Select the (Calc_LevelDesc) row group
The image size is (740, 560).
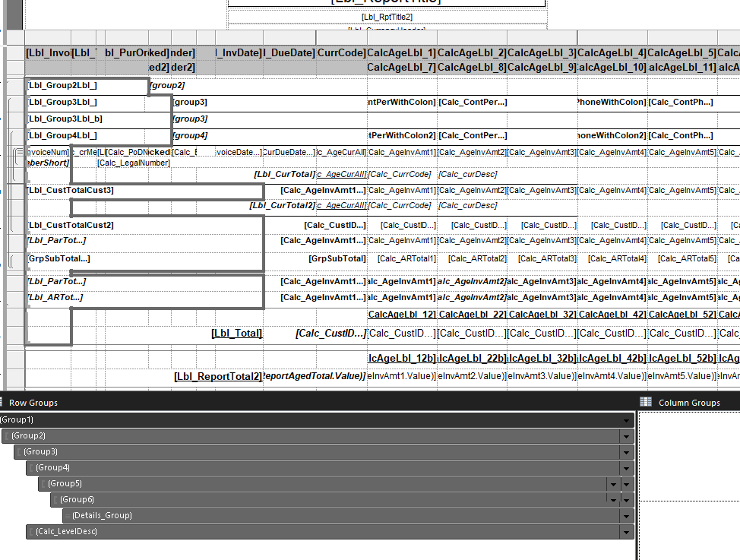(x=330, y=532)
